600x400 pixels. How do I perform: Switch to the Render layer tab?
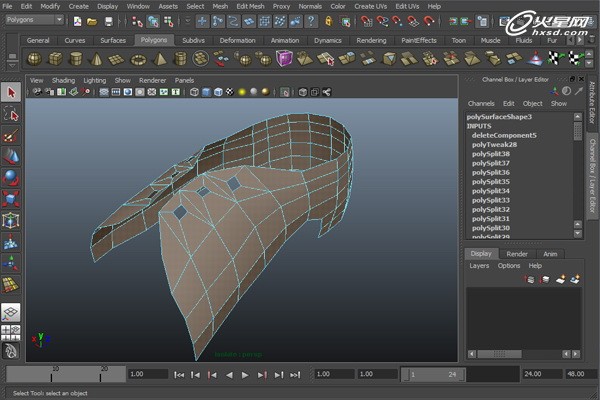click(x=517, y=254)
